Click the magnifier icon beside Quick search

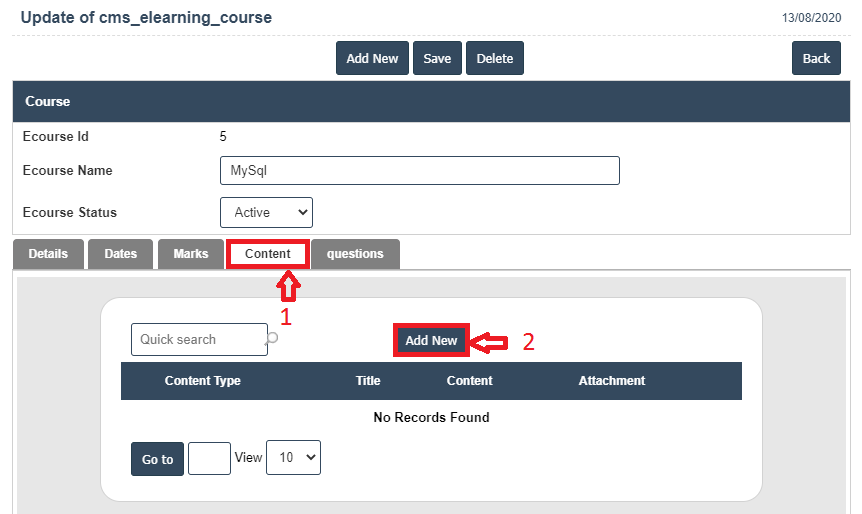pos(272,339)
